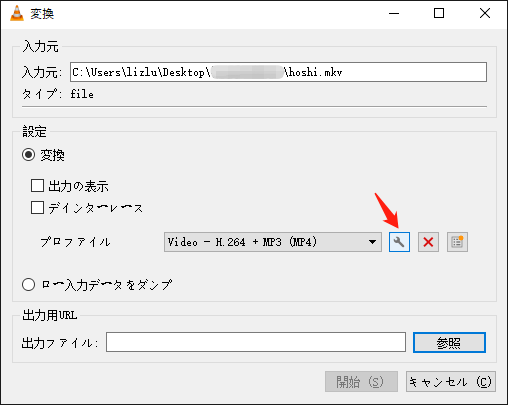Click the 'file' type value text
Screen dimensions: 508x405
(x=82, y=94)
